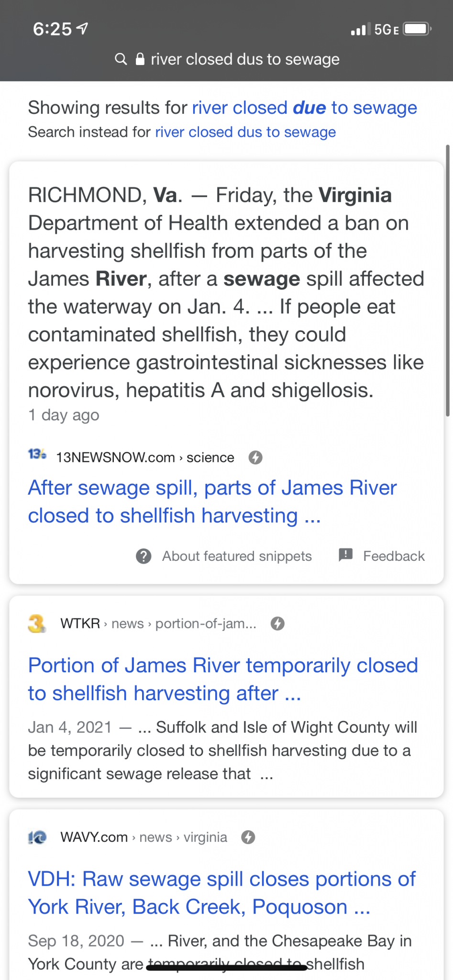This screenshot has height=980, width=453.
Task: Tap the page scrollbar on right edge
Action: pos(448,280)
